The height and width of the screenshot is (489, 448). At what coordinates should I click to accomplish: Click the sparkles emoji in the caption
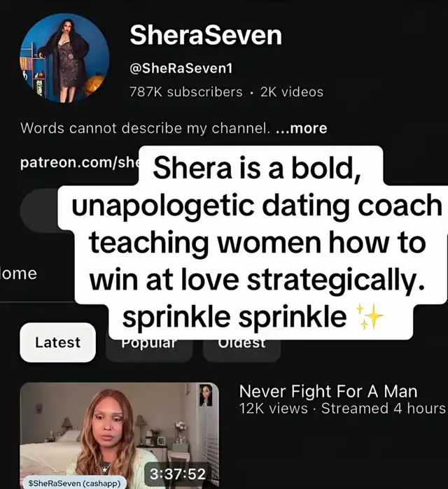[x=370, y=316]
